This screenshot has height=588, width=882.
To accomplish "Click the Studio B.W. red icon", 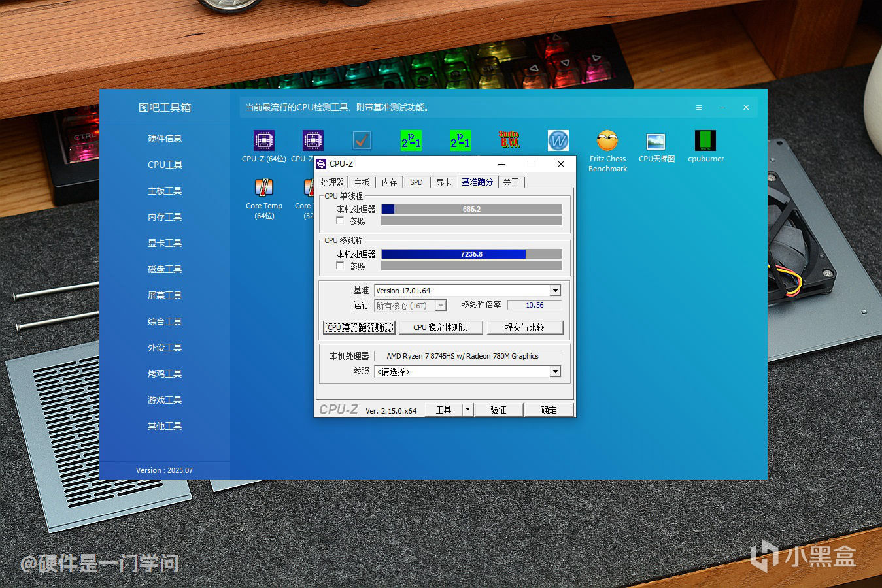I will (x=509, y=140).
